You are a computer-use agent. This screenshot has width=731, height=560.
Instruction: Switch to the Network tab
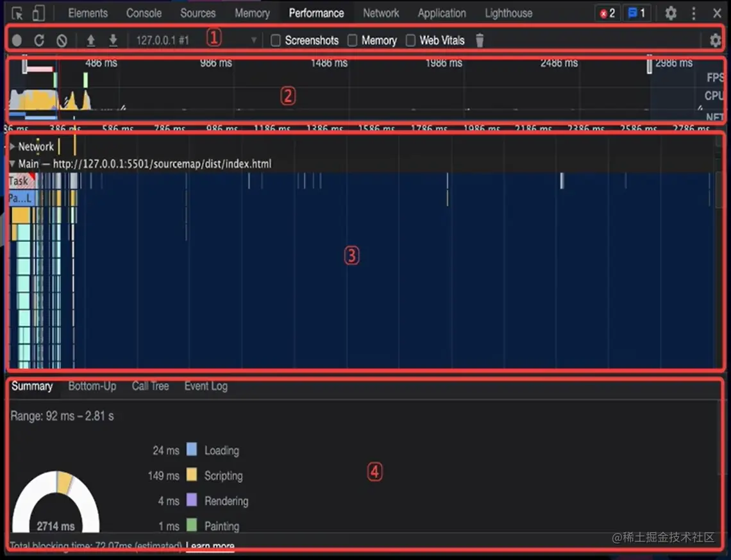click(381, 13)
